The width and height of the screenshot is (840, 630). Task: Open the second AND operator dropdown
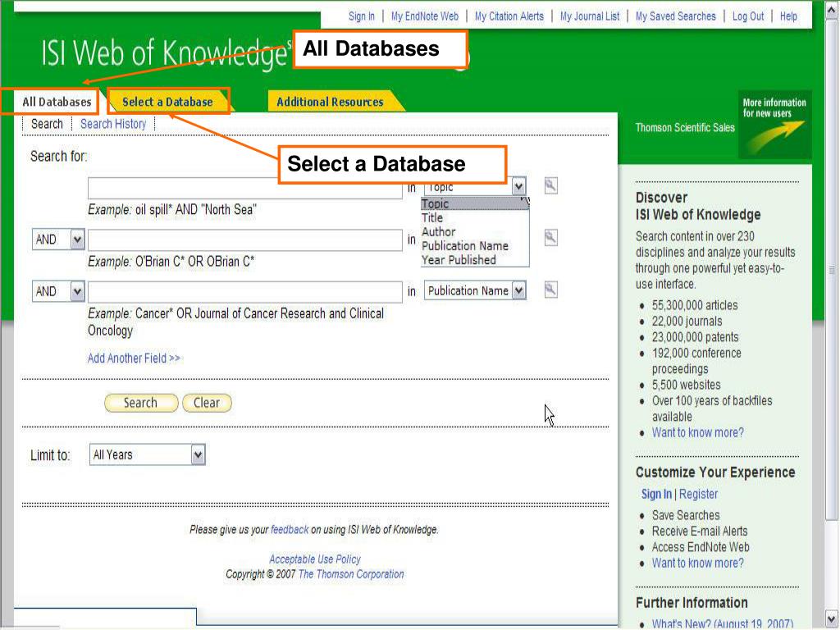(x=58, y=291)
